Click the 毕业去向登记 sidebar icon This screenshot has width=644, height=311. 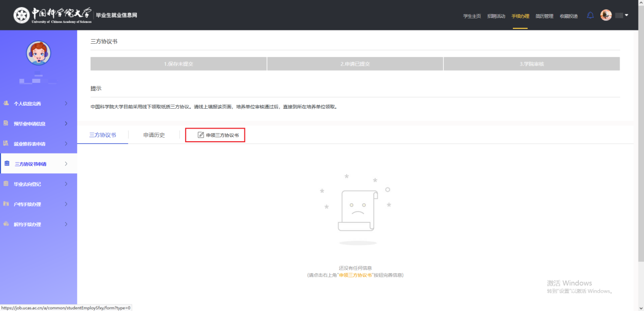pyautogui.click(x=6, y=184)
